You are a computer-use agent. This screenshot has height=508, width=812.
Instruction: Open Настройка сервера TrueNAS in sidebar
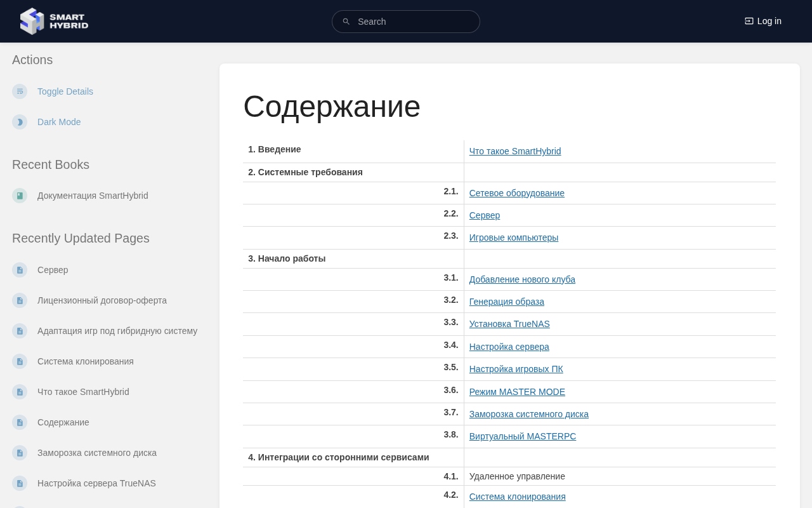point(96,483)
